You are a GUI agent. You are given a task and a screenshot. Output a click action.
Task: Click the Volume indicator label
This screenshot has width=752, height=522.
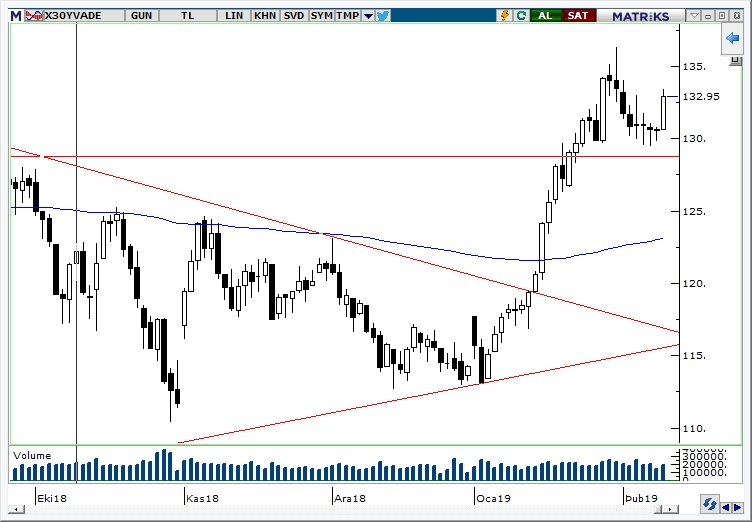(32, 455)
